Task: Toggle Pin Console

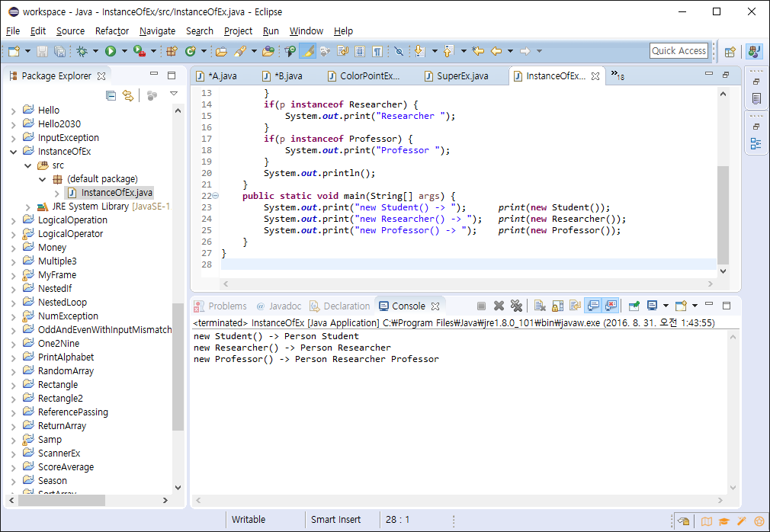Action: click(x=634, y=306)
